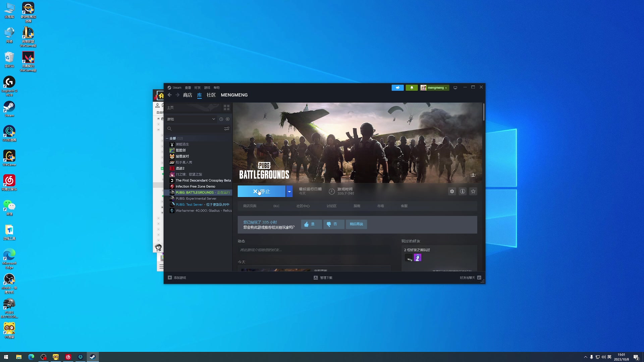
Task: Show PUBG game info panel
Action: coord(463,191)
